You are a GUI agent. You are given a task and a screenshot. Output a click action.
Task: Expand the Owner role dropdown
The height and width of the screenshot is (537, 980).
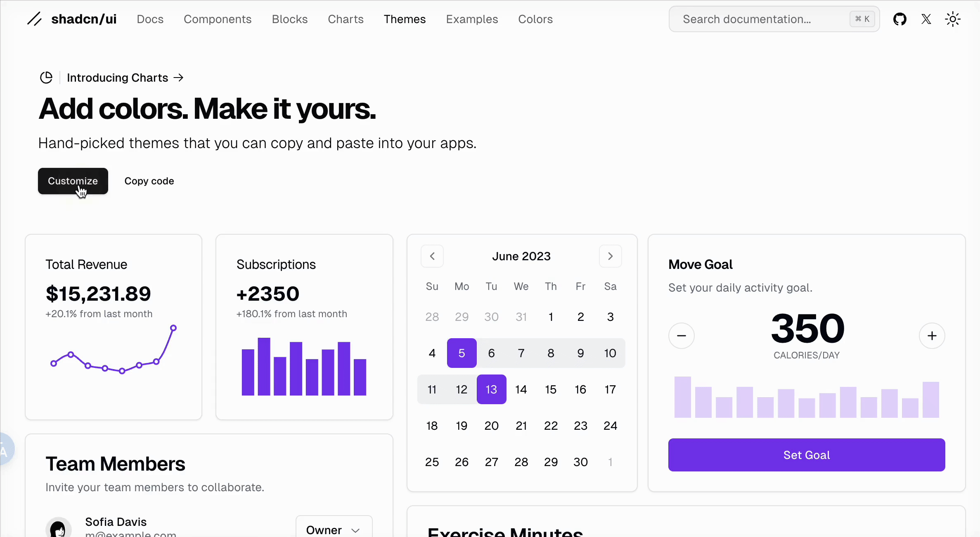pos(334,530)
